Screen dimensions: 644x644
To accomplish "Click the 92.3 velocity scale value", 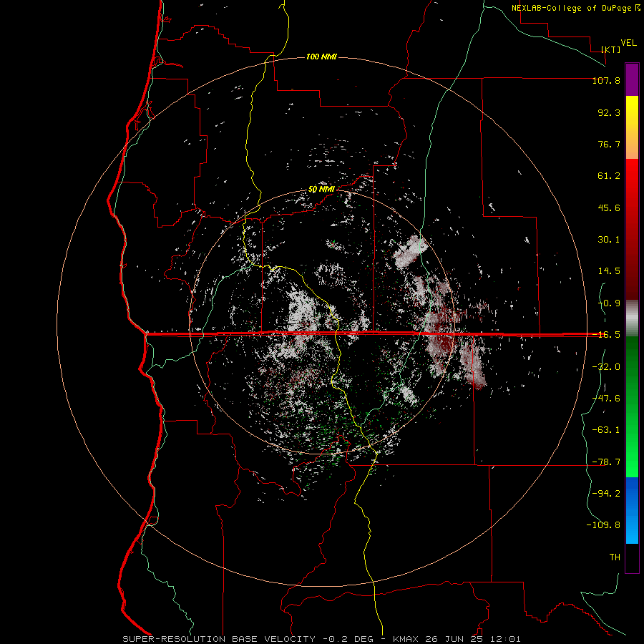I will pyautogui.click(x=609, y=112).
